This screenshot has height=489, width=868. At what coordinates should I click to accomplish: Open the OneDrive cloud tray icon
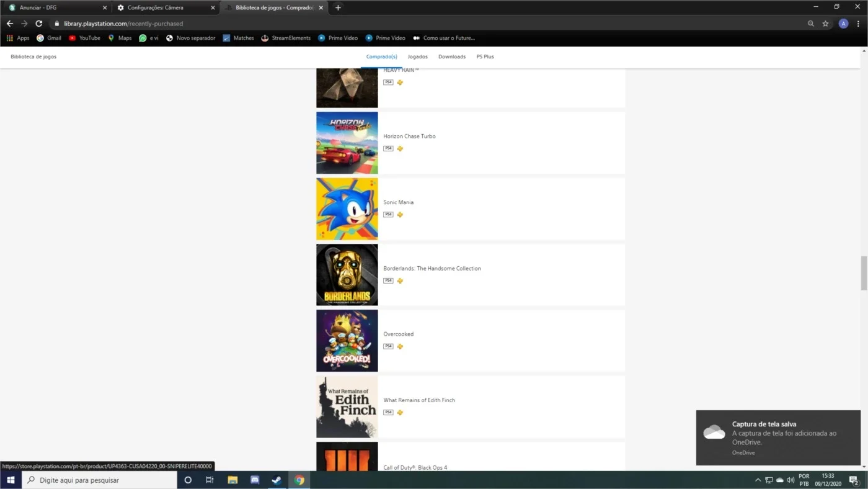[780, 480]
